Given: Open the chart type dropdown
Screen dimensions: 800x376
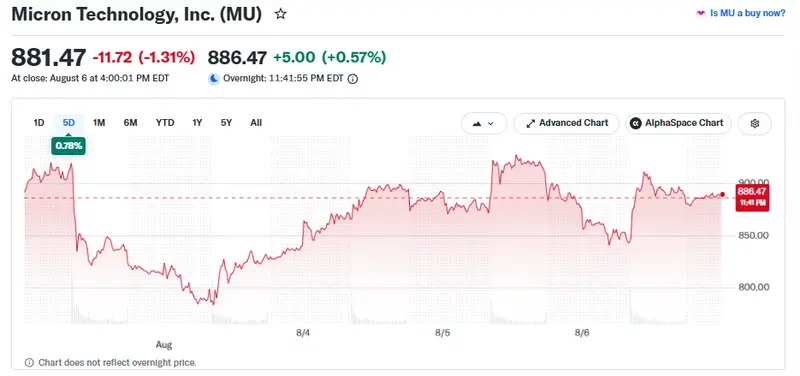Looking at the screenshot, I should (x=484, y=123).
